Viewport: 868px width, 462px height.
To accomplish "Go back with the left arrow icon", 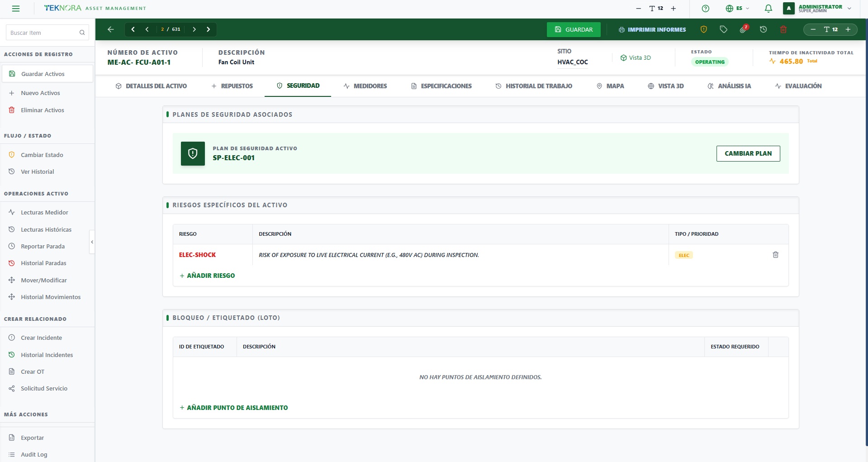I will pos(111,29).
